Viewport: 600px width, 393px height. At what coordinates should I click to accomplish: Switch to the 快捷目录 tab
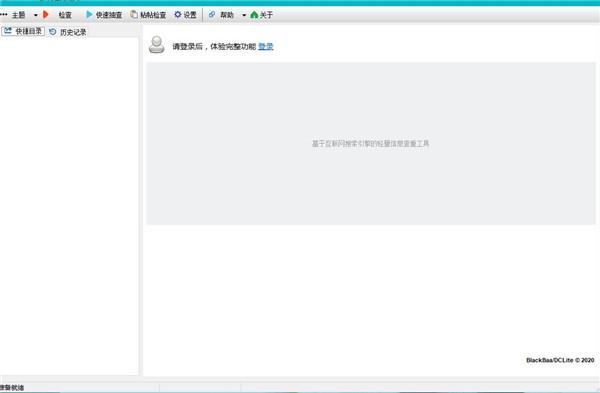click(x=23, y=31)
